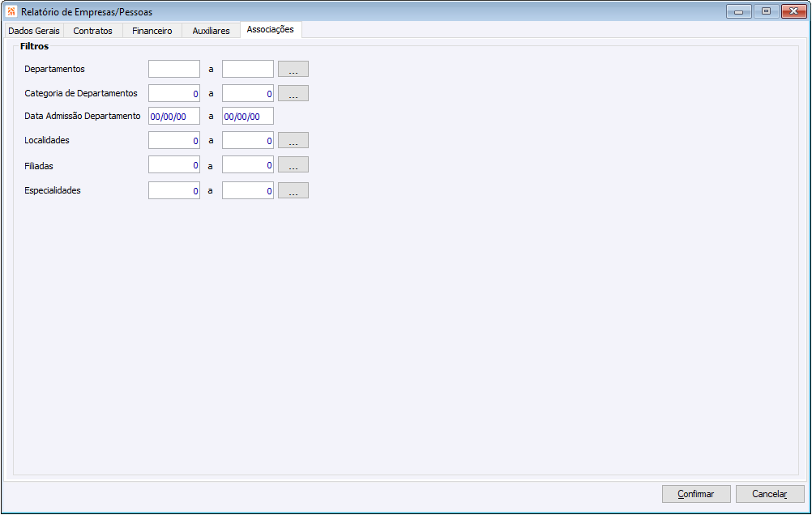Click the Filtros group label
The width and height of the screenshot is (812, 515).
[x=34, y=46]
